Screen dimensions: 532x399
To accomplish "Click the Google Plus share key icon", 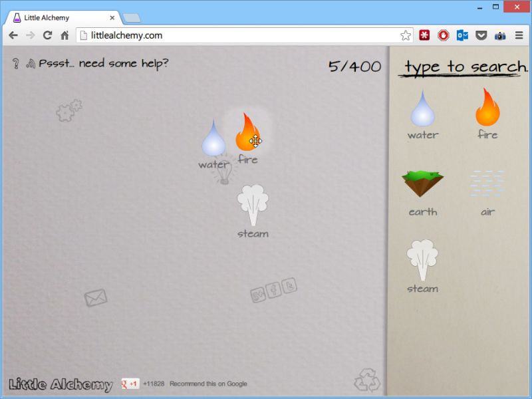I will point(258,295).
